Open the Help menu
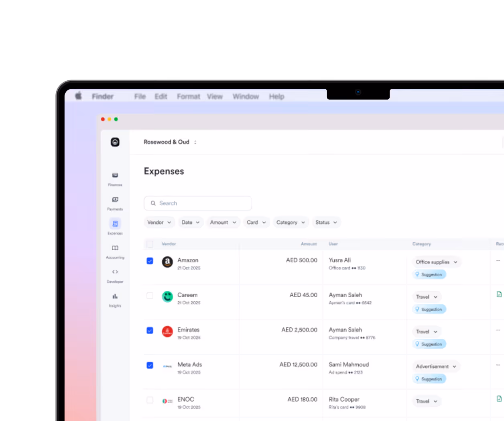Image resolution: width=504 pixels, height=421 pixels. pos(276,96)
